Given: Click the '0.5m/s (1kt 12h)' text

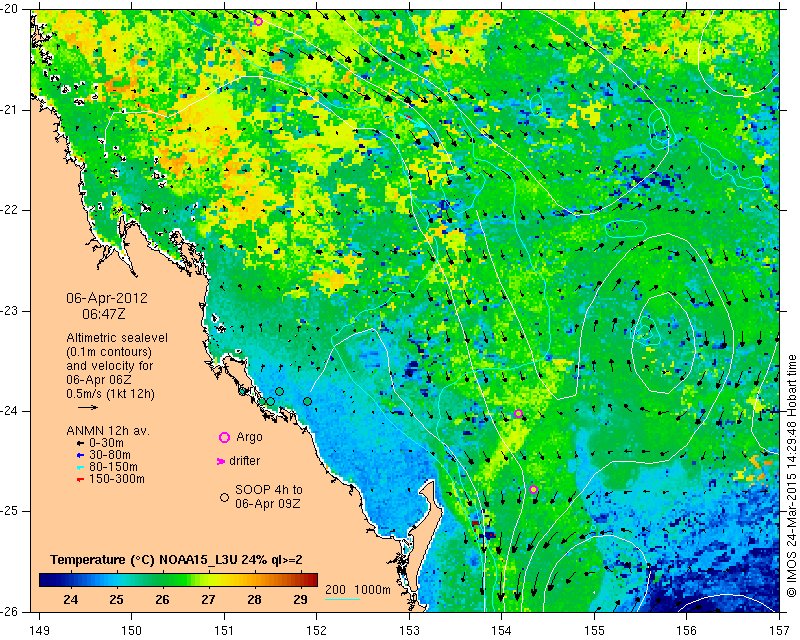Looking at the screenshot, I should tap(110, 394).
